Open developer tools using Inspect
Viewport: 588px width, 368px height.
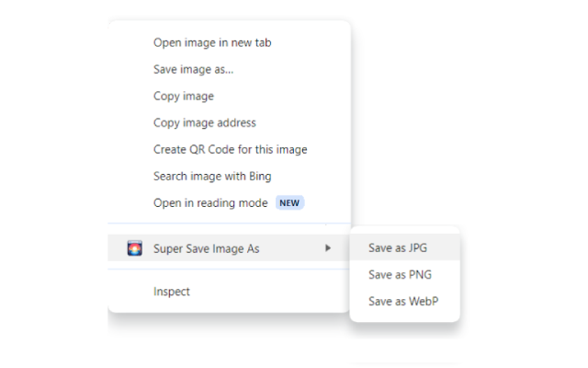pos(172,292)
